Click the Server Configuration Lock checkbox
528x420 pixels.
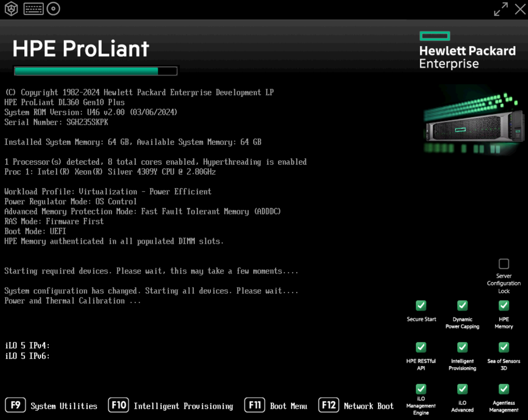coord(504,264)
